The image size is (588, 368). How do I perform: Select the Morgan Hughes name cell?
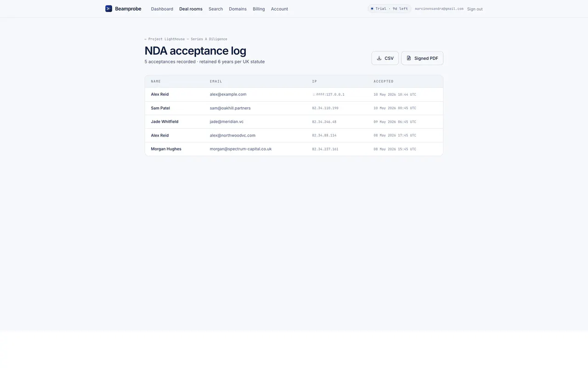click(x=166, y=149)
